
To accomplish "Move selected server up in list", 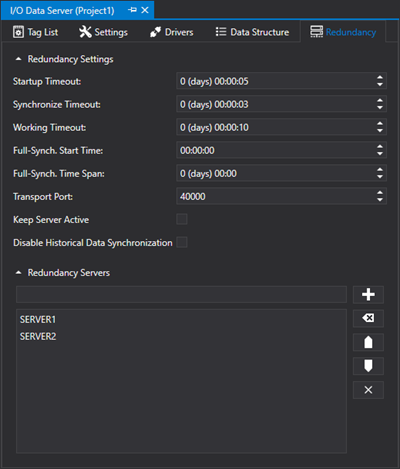I will (368, 342).
